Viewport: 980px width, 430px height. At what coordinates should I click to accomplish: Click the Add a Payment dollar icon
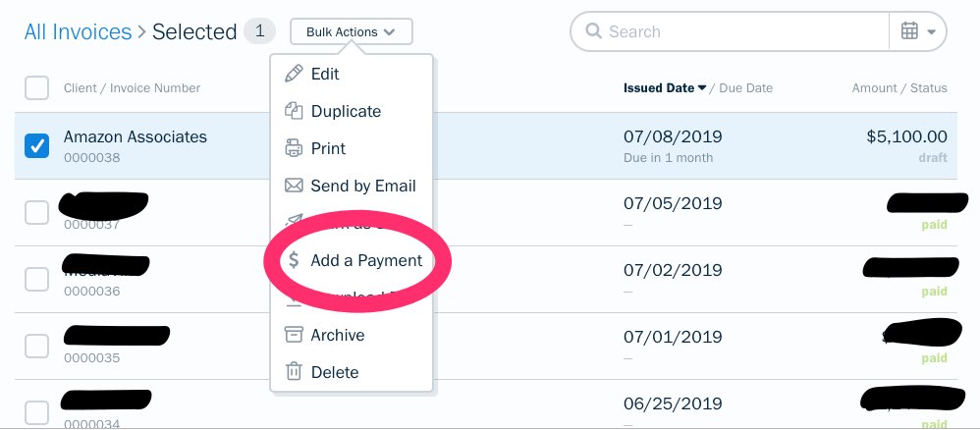294,260
